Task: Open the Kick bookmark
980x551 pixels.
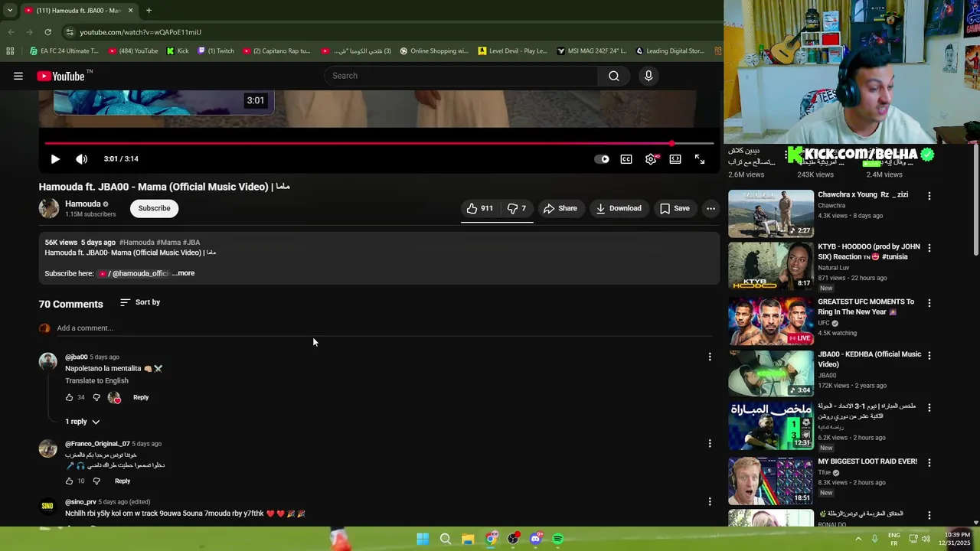Action: pyautogui.click(x=178, y=51)
